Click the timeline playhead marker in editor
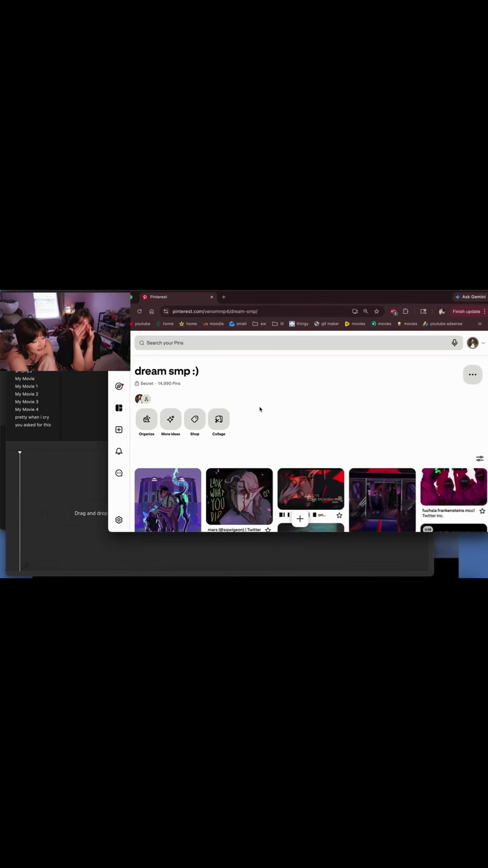This screenshot has height=868, width=488. 20,453
